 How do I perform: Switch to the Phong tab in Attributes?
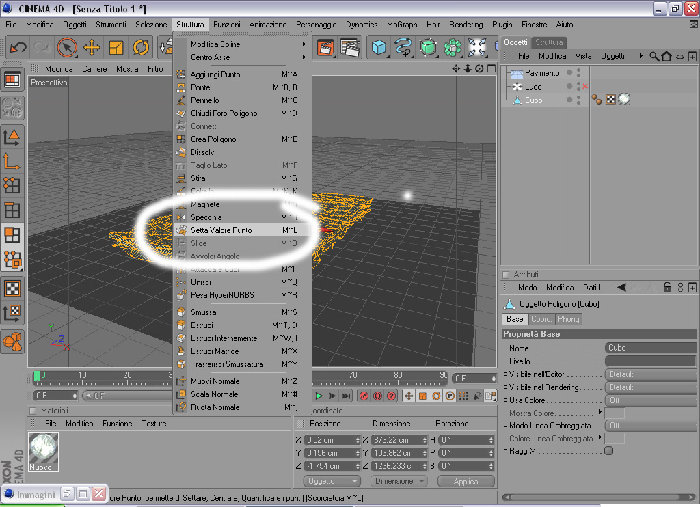(568, 319)
